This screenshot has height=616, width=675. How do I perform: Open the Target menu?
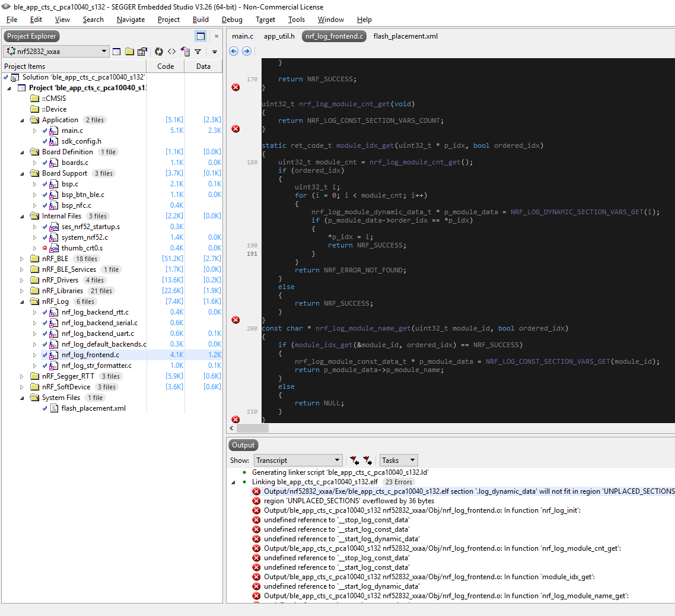(265, 20)
